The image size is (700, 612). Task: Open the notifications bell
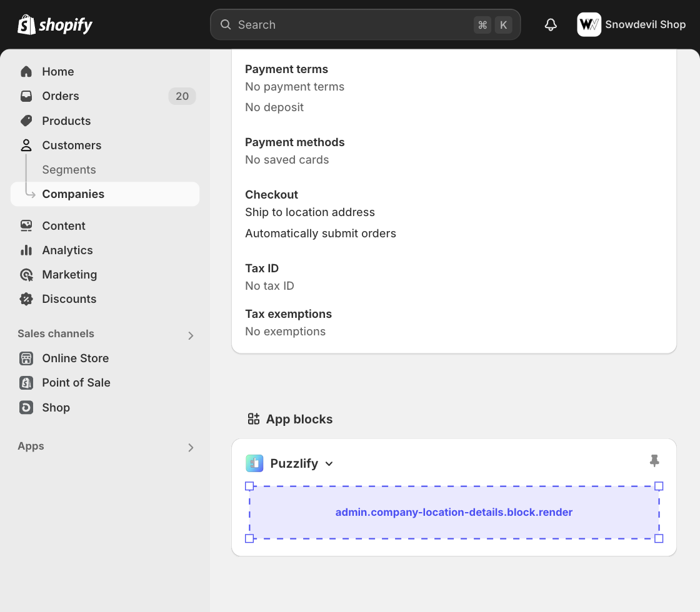pos(551,25)
